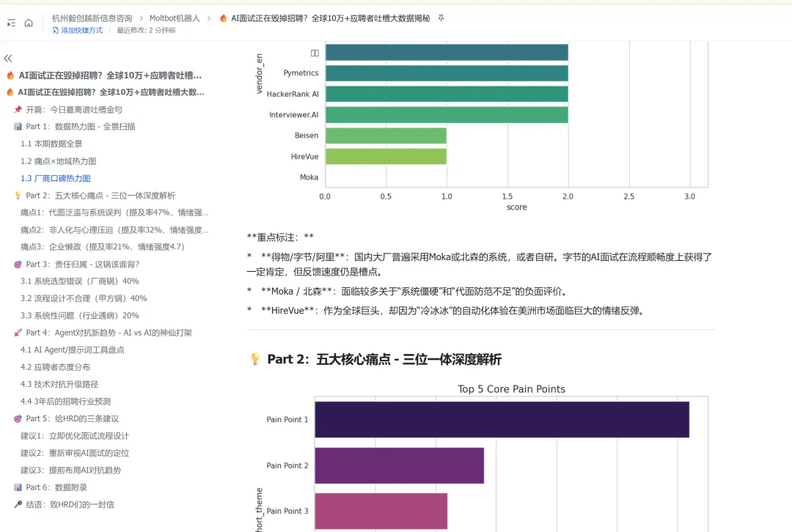Jump to 结语：致HRD们的一封信
Image resolution: width=792 pixels, height=532 pixels.
point(70,504)
